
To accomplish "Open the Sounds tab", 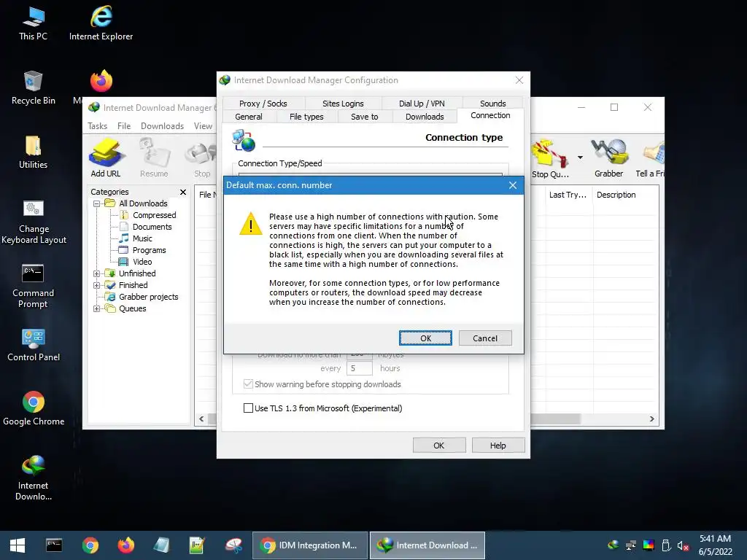I will (x=492, y=104).
